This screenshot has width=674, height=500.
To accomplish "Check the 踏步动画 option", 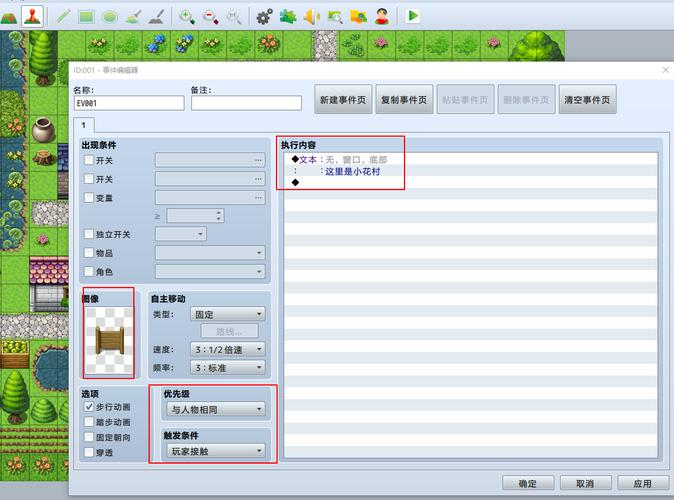I will click(89, 422).
